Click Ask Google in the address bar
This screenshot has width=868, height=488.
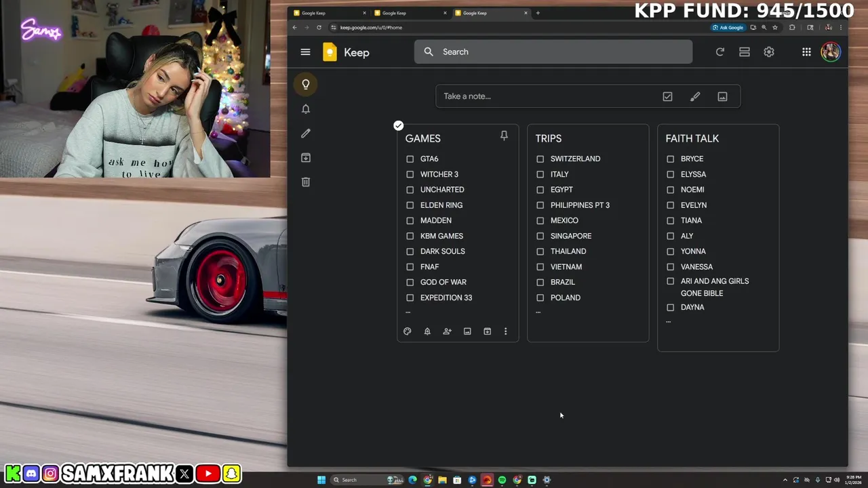click(728, 28)
